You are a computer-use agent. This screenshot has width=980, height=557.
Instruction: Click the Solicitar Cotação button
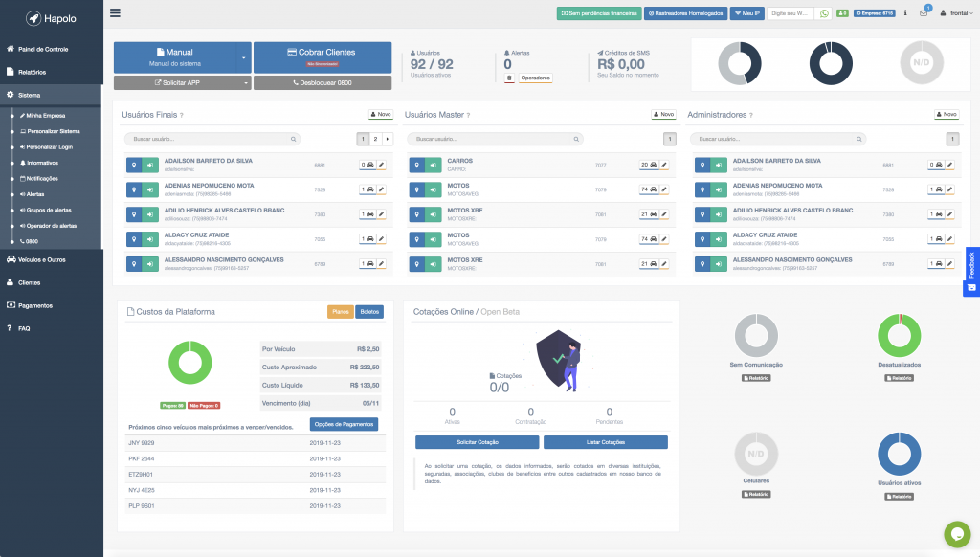477,442
